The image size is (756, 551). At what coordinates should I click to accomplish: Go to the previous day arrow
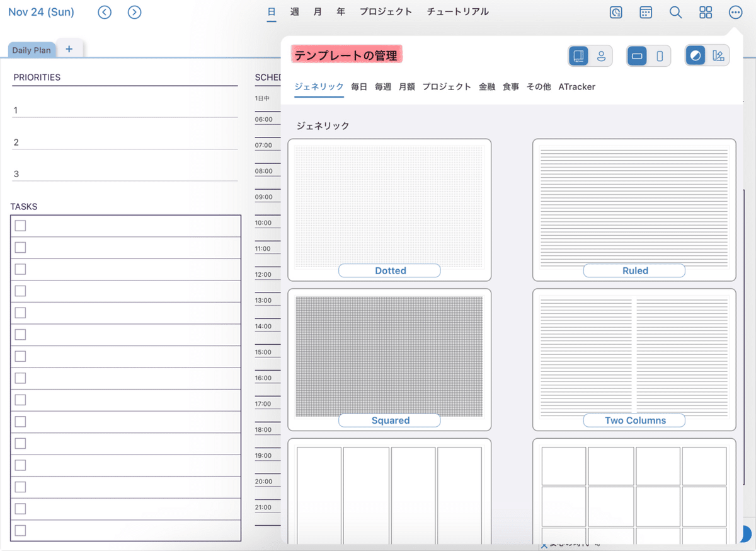point(105,12)
